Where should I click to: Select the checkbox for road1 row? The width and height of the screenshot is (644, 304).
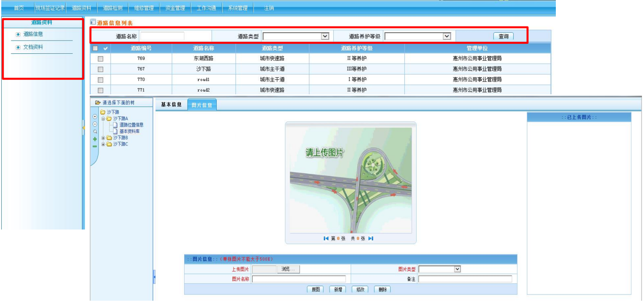click(x=100, y=80)
